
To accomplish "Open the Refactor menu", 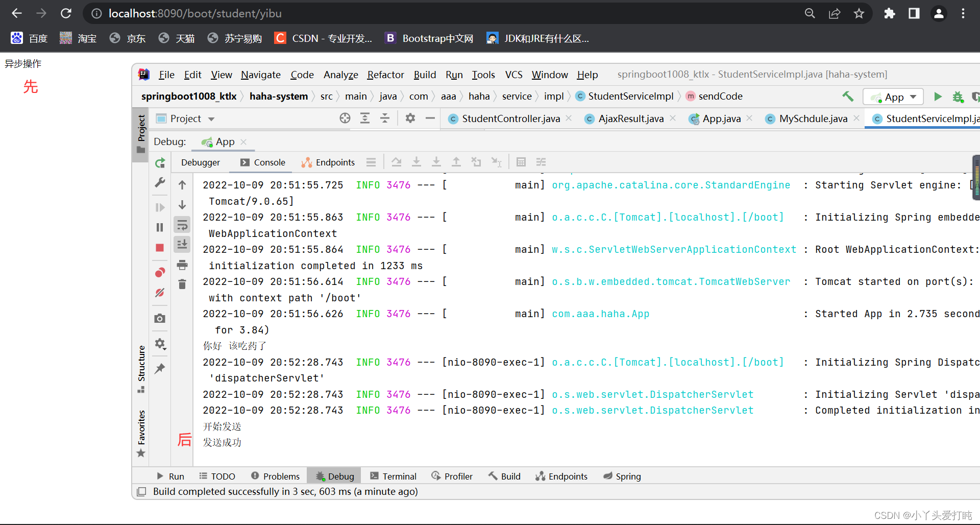I will pyautogui.click(x=385, y=75).
